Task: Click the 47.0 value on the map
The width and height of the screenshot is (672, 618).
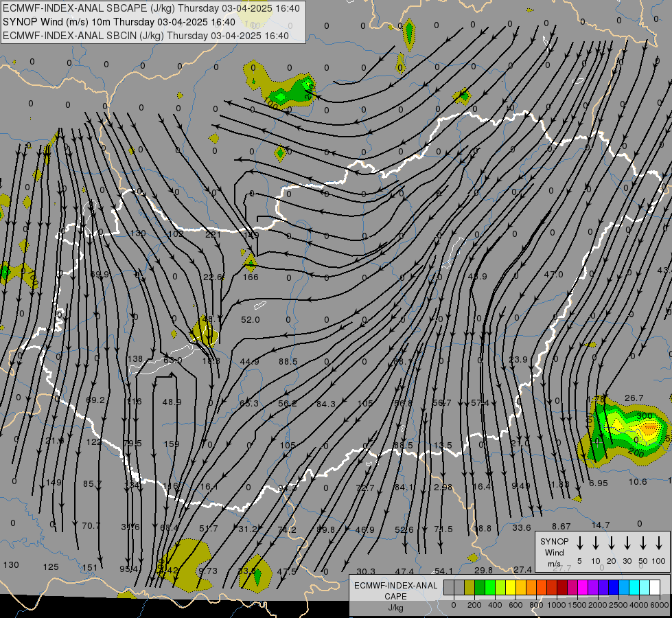Action: click(x=553, y=275)
